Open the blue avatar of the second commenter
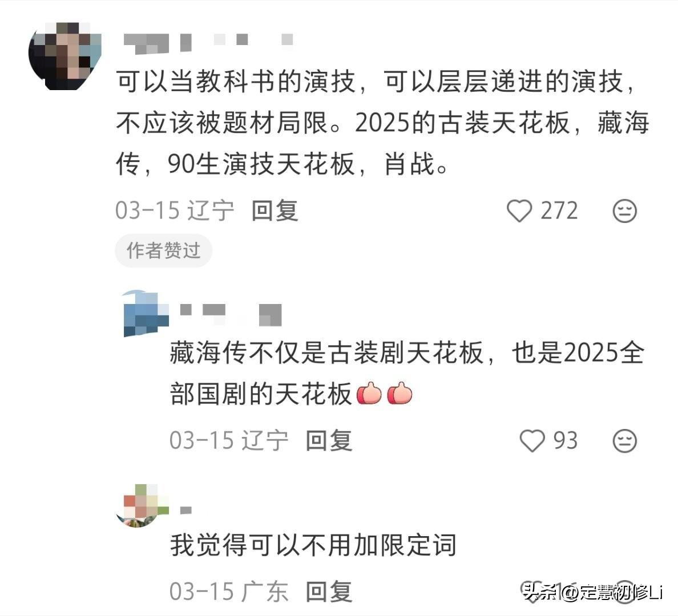The image size is (678, 616). [x=146, y=313]
